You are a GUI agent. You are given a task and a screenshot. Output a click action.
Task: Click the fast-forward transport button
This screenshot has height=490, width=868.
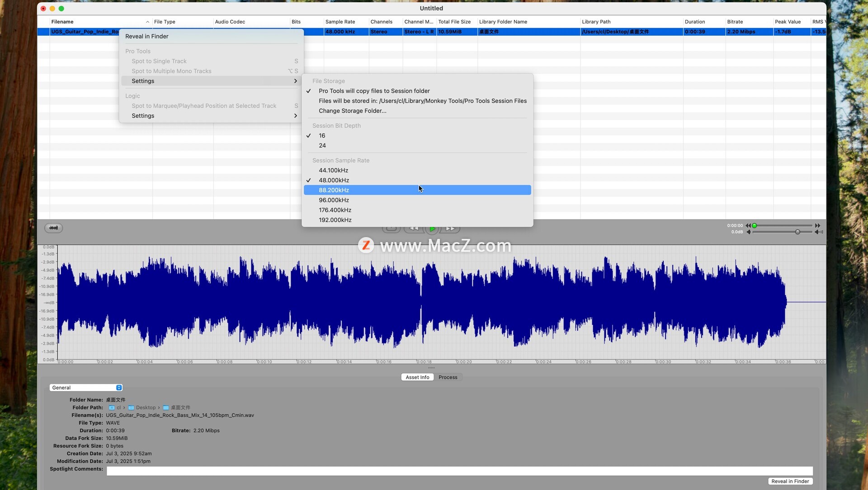point(450,229)
